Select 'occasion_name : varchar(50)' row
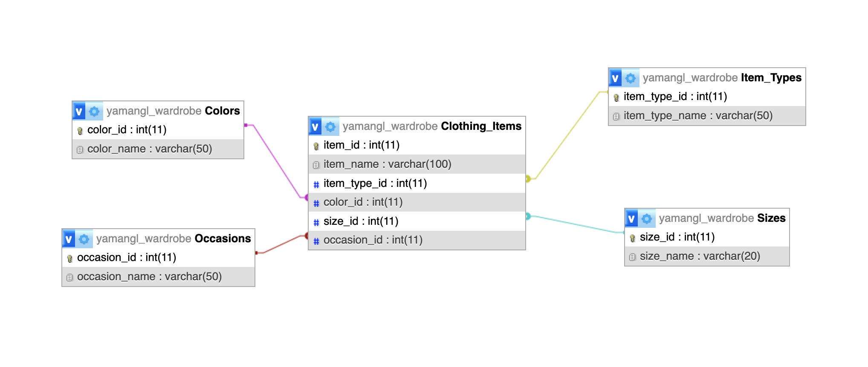 click(159, 277)
